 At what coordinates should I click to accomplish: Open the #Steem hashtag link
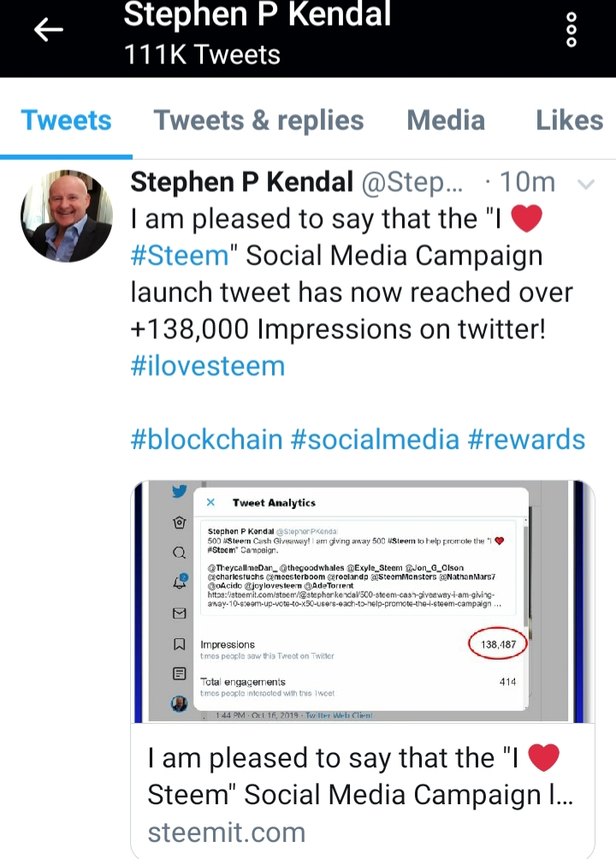180,255
